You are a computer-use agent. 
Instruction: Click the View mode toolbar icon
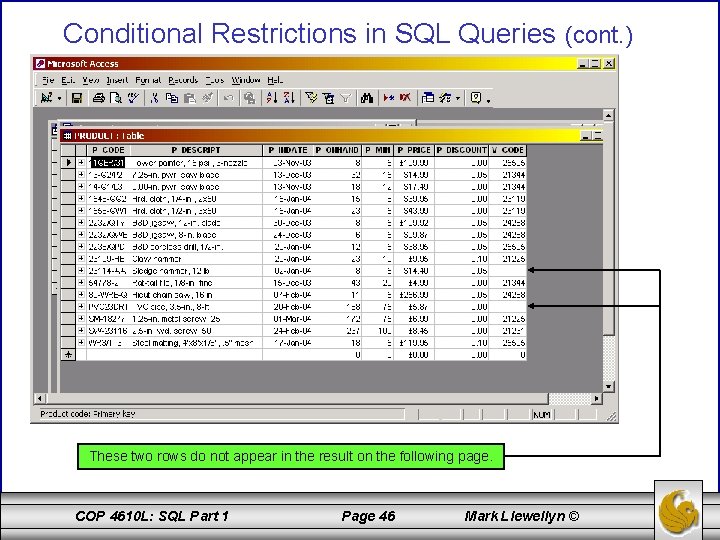coord(46,98)
